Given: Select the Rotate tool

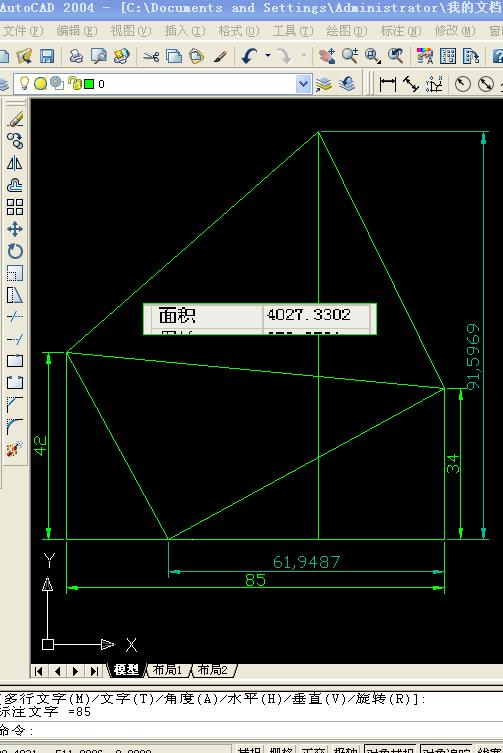Looking at the screenshot, I should click(x=15, y=251).
